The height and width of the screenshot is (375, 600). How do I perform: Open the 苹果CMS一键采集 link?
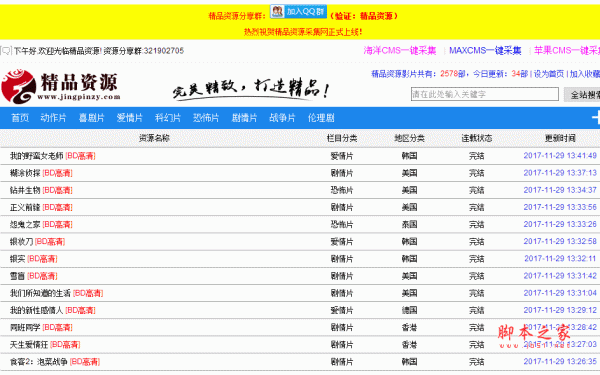click(x=567, y=51)
